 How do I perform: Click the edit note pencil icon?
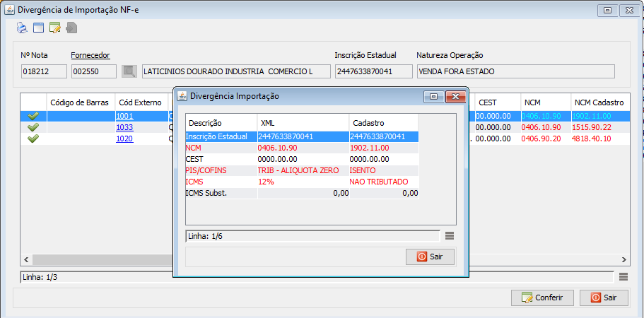click(54, 28)
